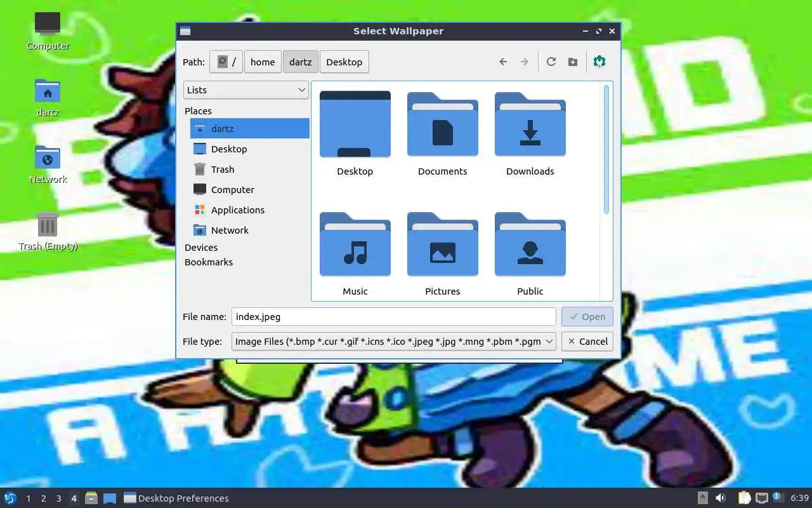The image size is (812, 508).
Task: Switch to workspace 2
Action: click(44, 498)
